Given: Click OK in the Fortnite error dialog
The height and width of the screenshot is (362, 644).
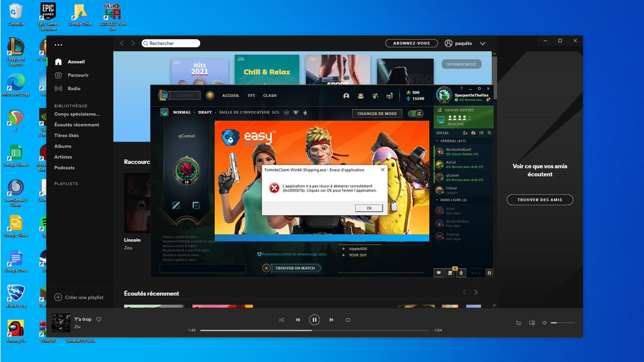Looking at the screenshot, I should click(369, 208).
